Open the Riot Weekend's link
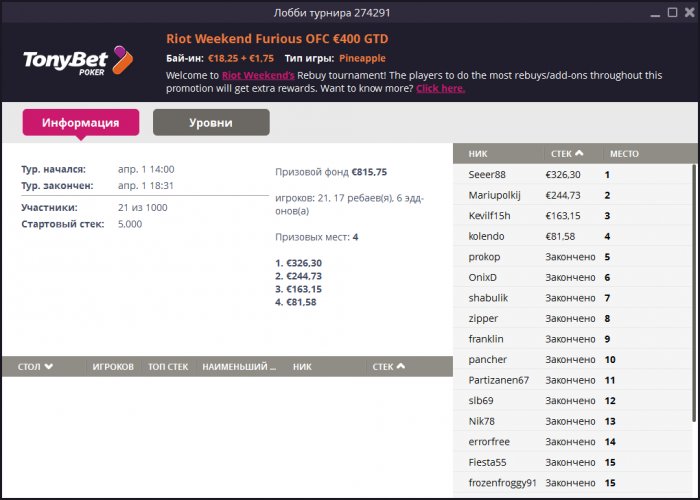Screen dimensions: 700x500 pos(258,75)
